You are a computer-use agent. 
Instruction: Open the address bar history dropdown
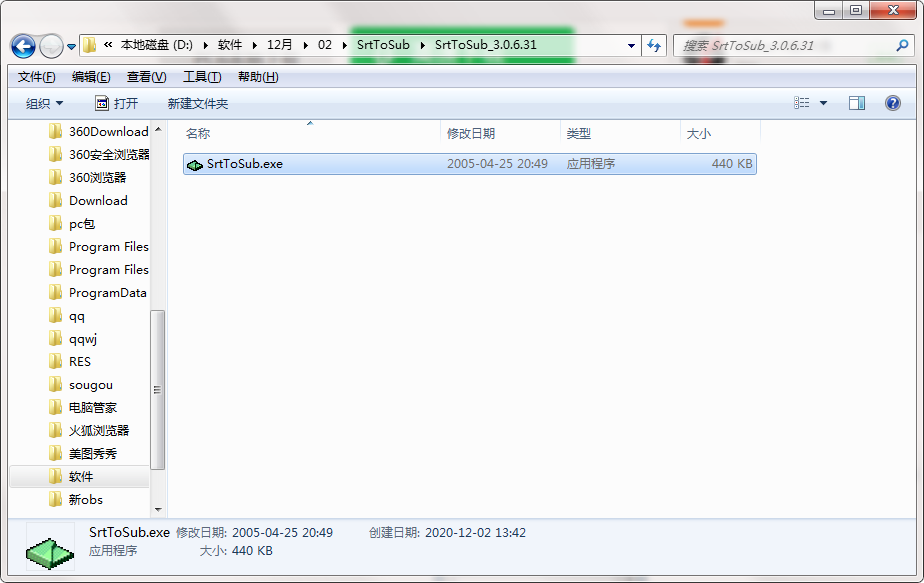point(631,45)
